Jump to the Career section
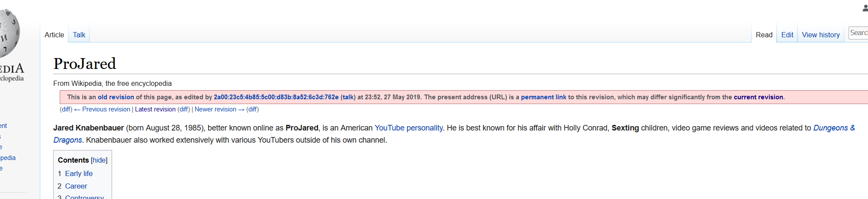 coord(76,186)
